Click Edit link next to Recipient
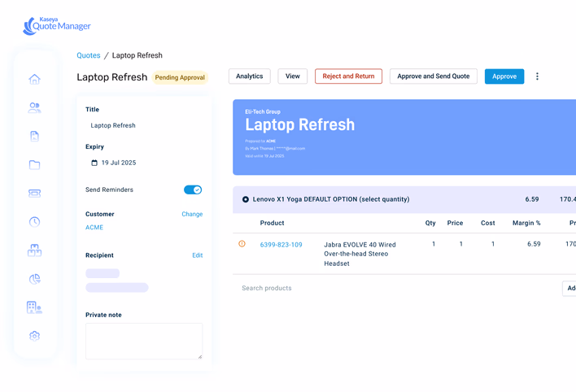Screen dimensions: 576x392 pyautogui.click(x=197, y=255)
